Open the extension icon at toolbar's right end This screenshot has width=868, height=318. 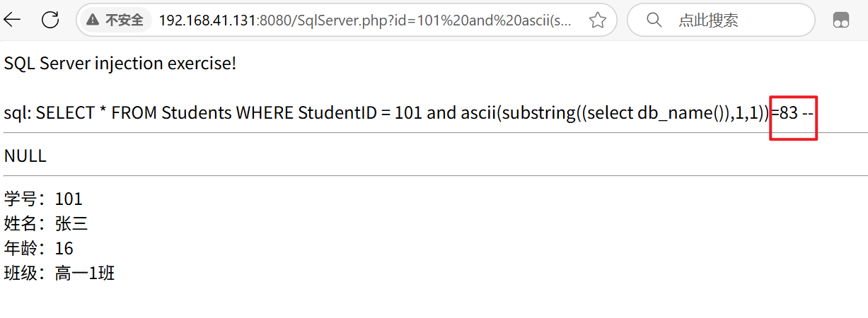click(x=840, y=20)
